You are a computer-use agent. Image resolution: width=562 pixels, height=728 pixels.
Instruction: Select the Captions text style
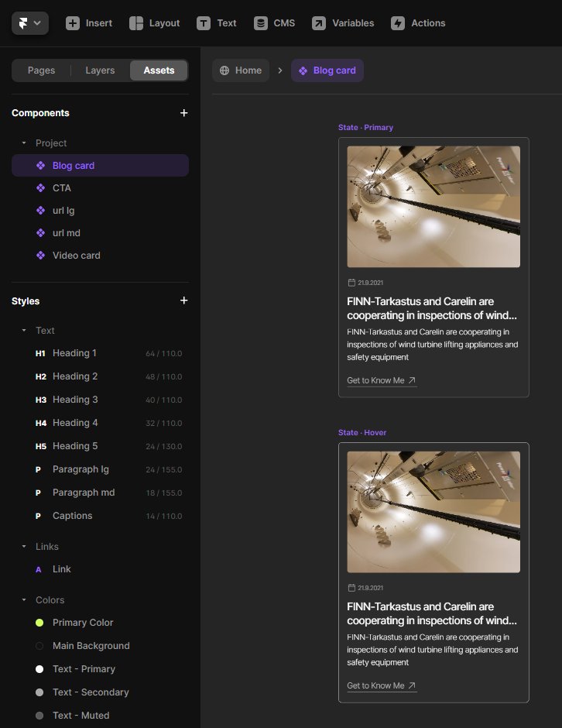coord(100,516)
